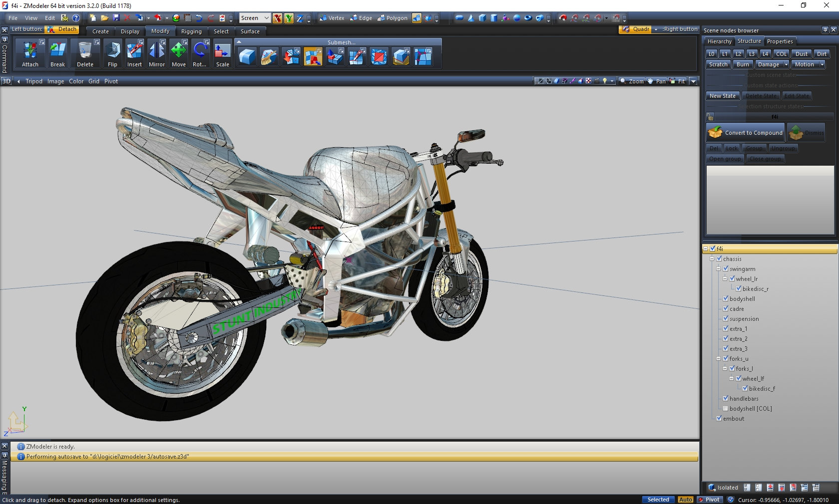The image size is (839, 504).
Task: Activate the Flip tool
Action: [112, 51]
